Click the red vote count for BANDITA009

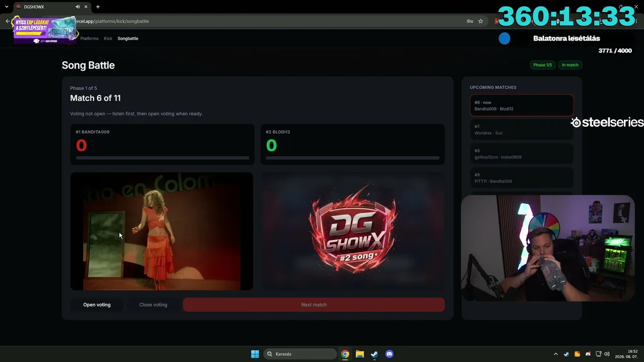(x=81, y=146)
